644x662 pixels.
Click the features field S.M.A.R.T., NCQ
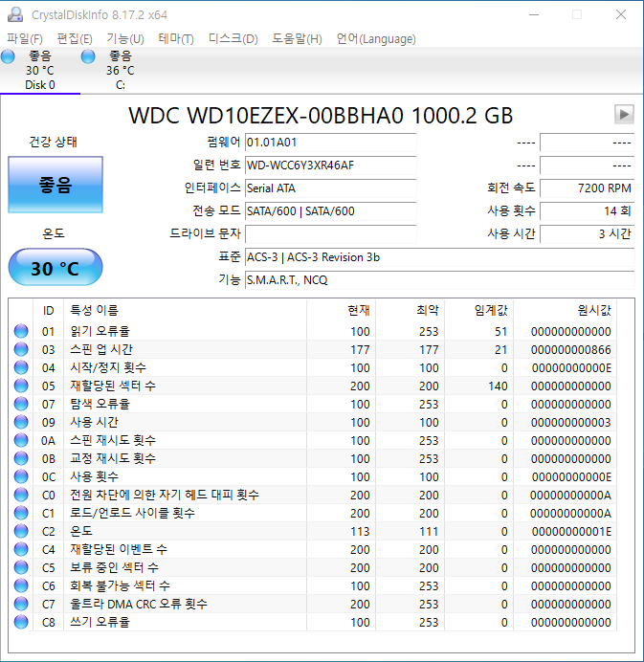click(439, 280)
